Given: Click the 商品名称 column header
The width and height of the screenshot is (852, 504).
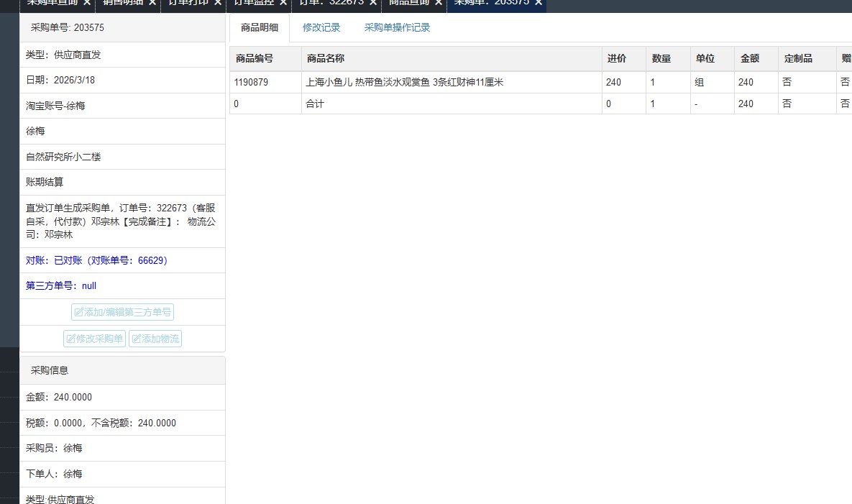Looking at the screenshot, I should (326, 59).
